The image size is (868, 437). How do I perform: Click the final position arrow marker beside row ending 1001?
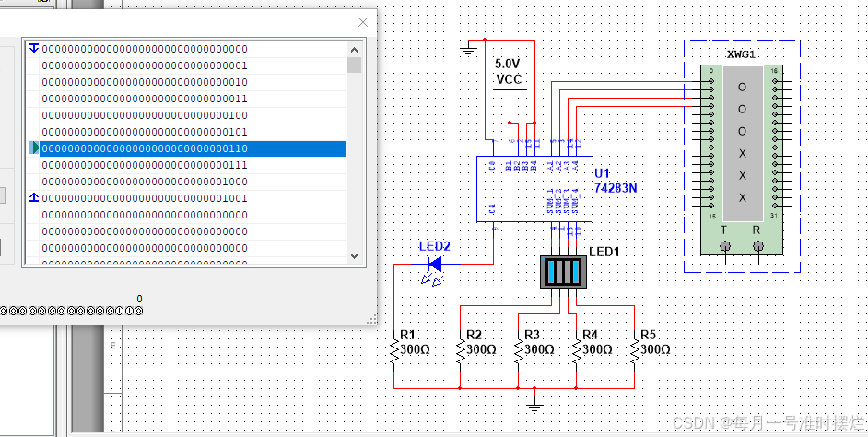[x=34, y=197]
